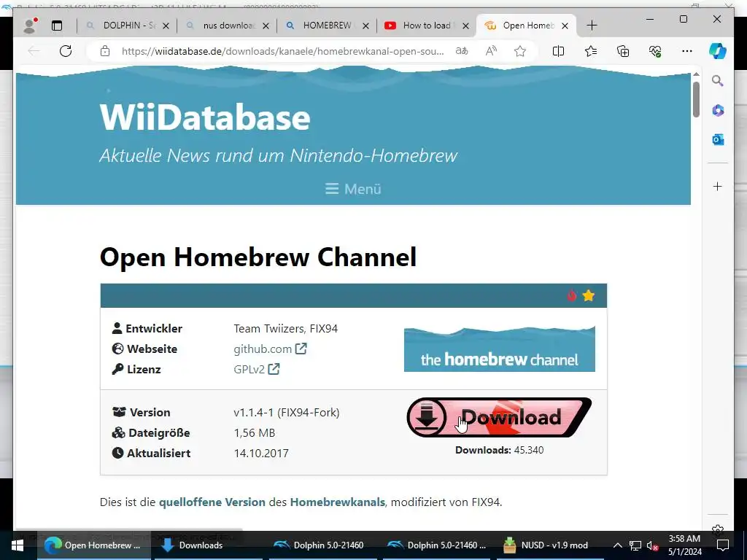This screenshot has width=747, height=560.
Task: Open the network tray icon
Action: 635,545
